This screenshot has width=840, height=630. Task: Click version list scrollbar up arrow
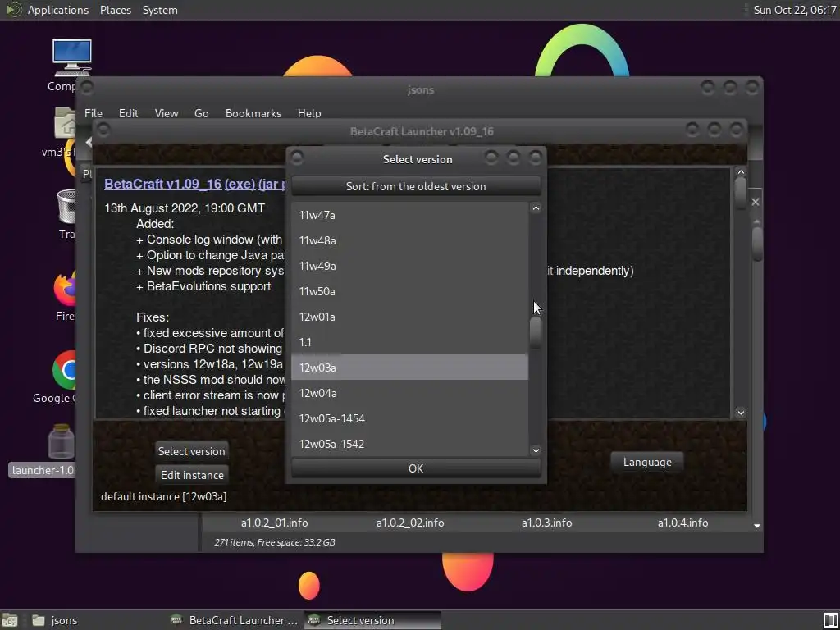tap(536, 208)
